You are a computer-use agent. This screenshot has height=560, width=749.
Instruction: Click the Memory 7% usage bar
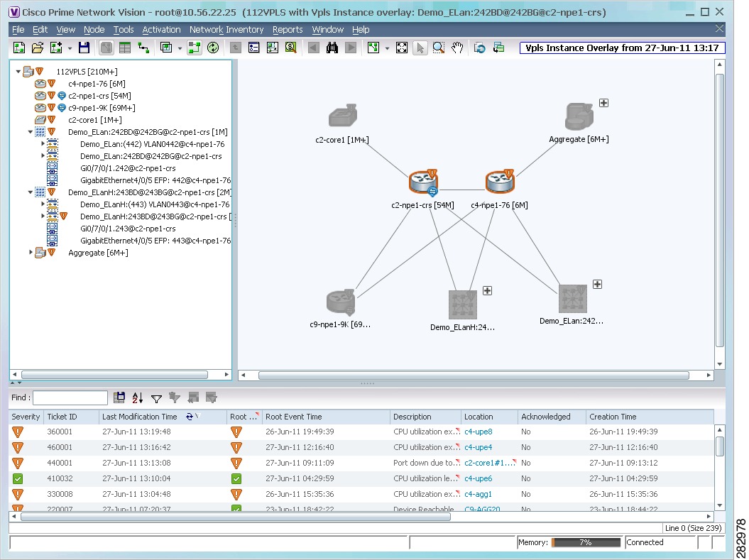(586, 542)
